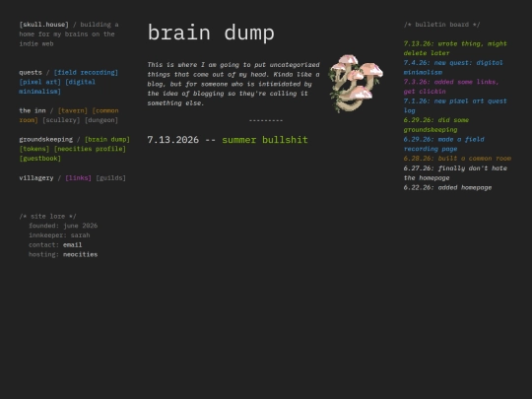This screenshot has width=532, height=399.
Task: Open the [common room] link
Action: click(69, 115)
